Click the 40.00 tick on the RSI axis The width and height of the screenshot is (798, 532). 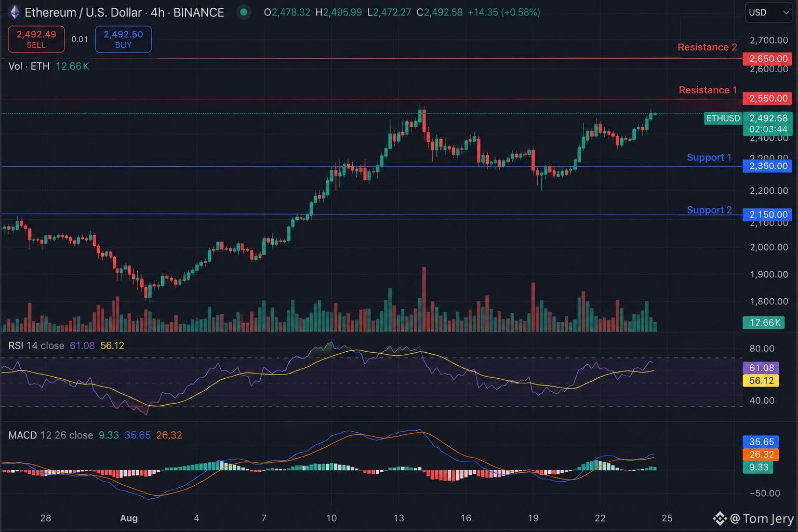click(x=762, y=401)
